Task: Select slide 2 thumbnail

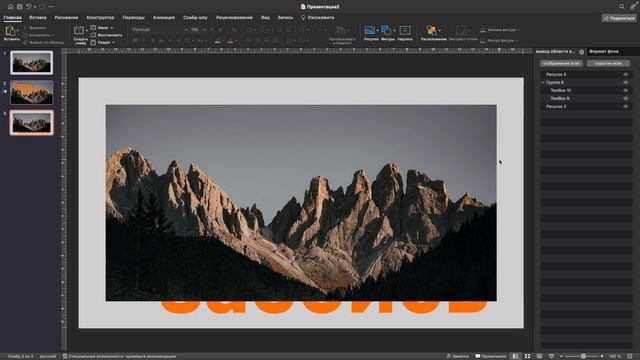Action: [x=31, y=92]
